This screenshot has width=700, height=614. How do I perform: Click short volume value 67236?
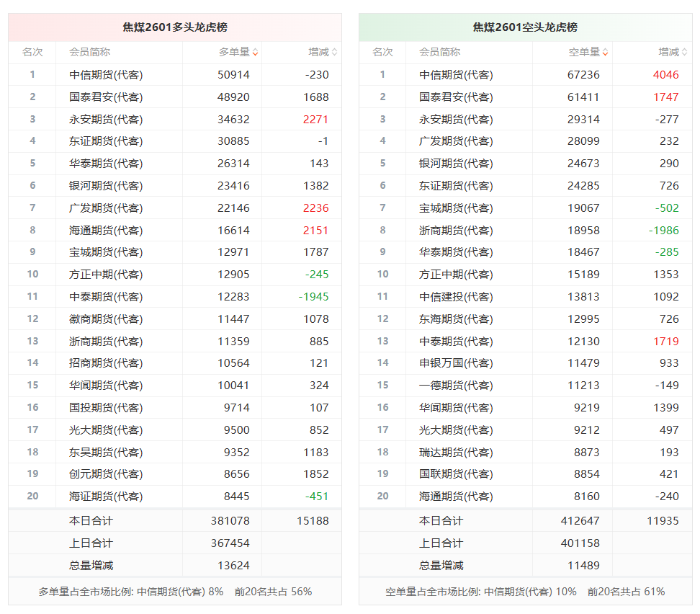583,75
